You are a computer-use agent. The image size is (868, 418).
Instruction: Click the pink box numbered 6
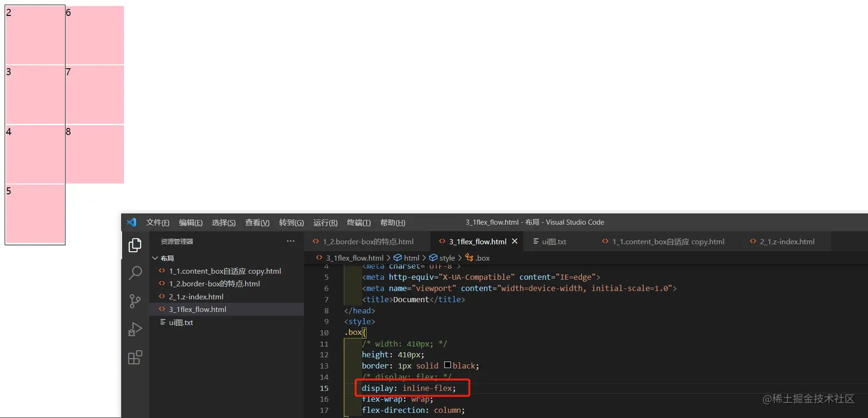pyautogui.click(x=95, y=35)
